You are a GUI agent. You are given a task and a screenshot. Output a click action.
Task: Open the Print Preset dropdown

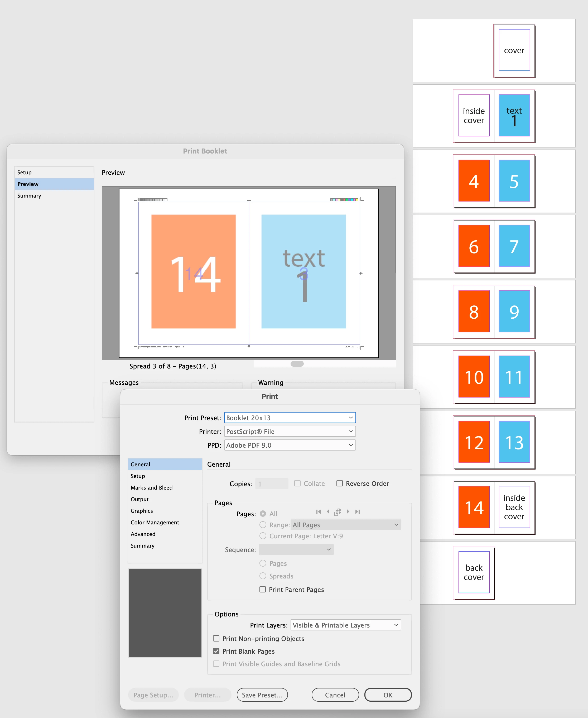point(290,418)
